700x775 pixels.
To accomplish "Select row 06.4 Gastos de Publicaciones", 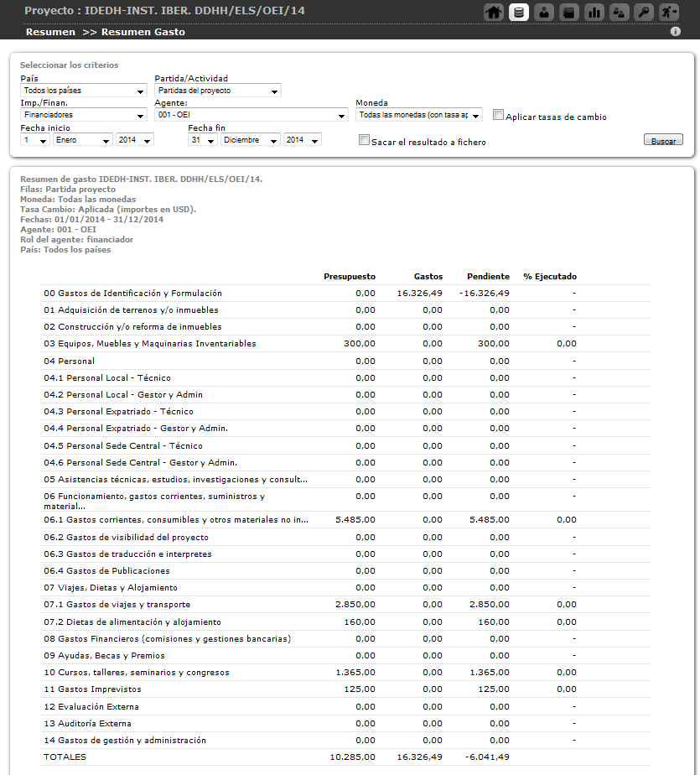I will coord(345,571).
